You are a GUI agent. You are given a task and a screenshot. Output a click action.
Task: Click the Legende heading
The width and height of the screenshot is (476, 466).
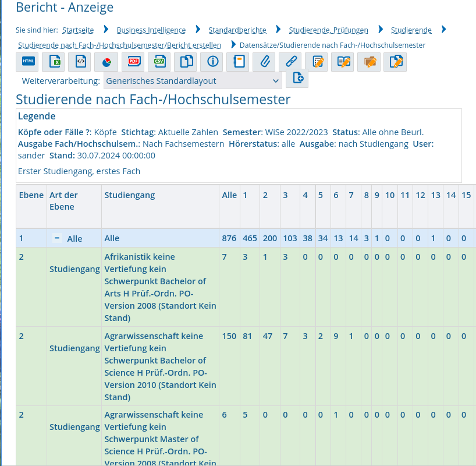(37, 116)
